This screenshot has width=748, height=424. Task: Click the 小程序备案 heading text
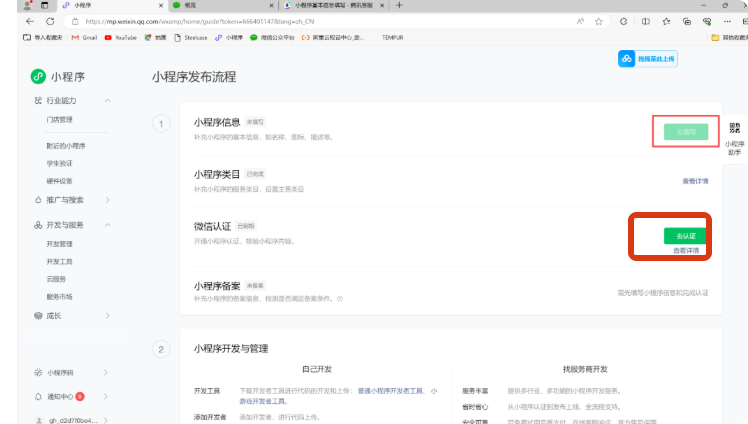coord(217,286)
